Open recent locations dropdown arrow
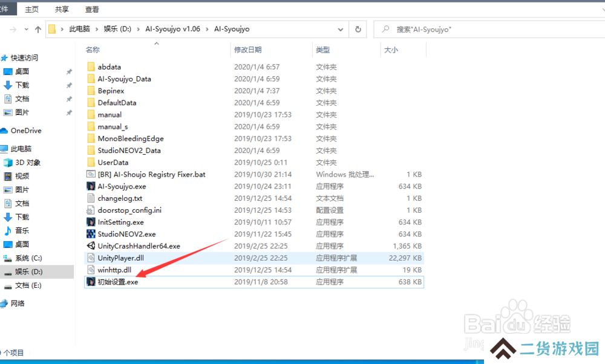This screenshot has width=605, height=364. [26, 29]
